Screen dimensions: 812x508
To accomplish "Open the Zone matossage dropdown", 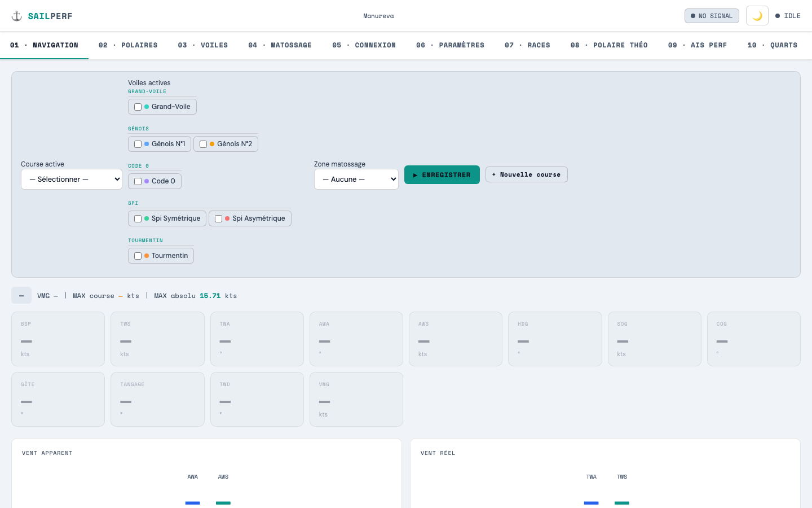I will 356,179.
